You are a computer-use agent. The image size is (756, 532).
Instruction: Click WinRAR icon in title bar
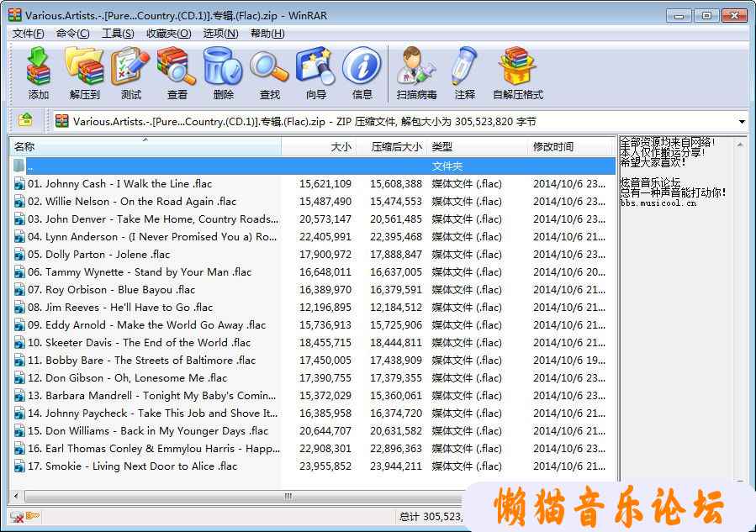tap(15, 15)
